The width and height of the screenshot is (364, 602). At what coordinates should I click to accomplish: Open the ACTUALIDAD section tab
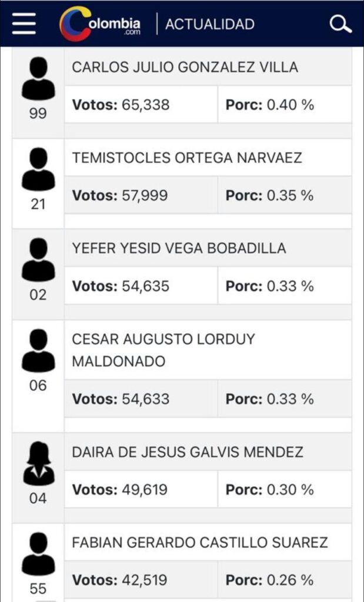point(210,24)
